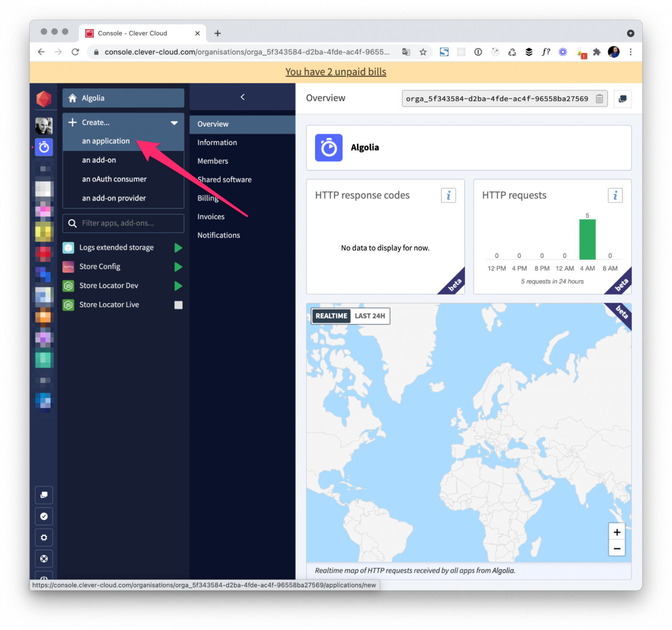Collapse the organisation menu with chevron
Image resolution: width=672 pixels, height=630 pixels.
click(243, 97)
